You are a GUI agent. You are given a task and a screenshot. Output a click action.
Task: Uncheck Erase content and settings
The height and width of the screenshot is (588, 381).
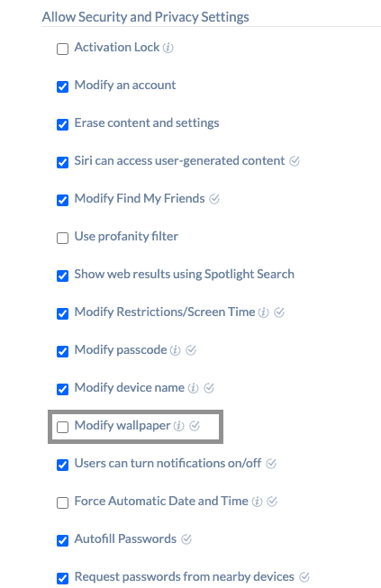[63, 124]
